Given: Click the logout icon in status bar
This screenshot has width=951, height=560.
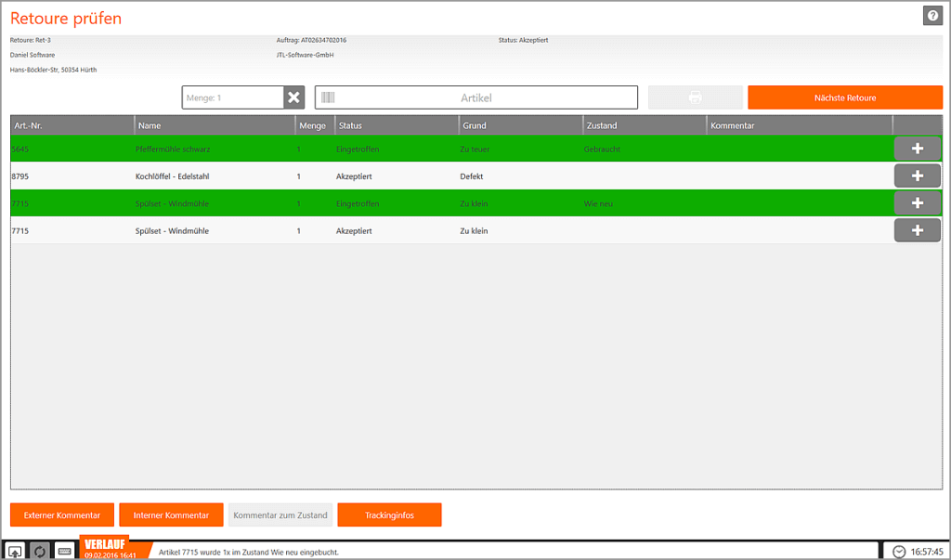Looking at the screenshot, I should 17,551.
